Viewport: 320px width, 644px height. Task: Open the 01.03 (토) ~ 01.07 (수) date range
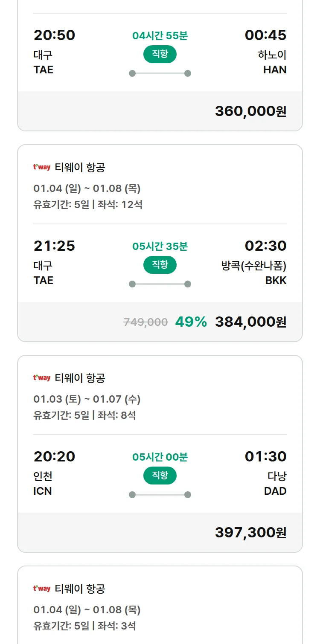(x=87, y=399)
